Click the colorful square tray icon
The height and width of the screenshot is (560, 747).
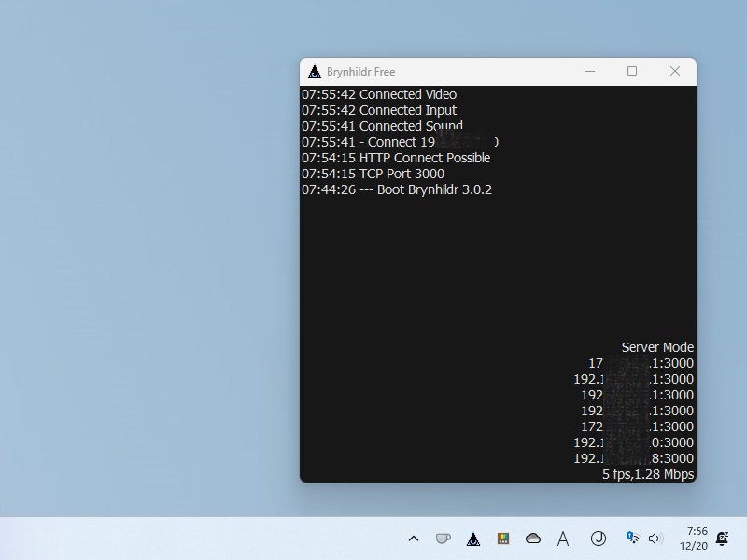503,539
